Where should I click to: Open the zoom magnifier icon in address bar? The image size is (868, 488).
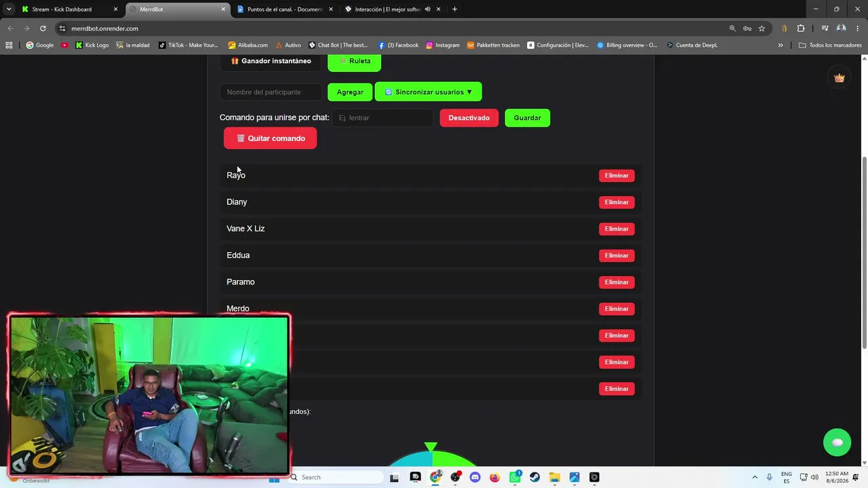[732, 28]
